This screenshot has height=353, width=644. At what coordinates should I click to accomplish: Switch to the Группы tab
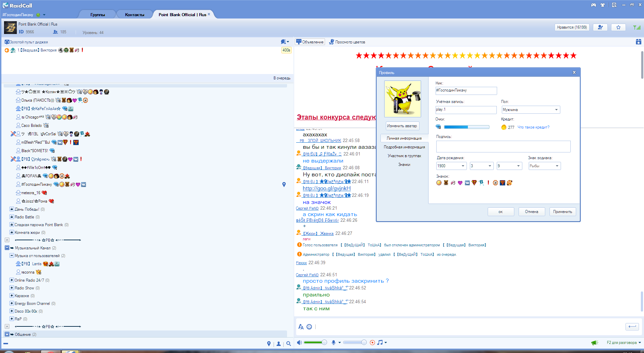pyautogui.click(x=97, y=14)
